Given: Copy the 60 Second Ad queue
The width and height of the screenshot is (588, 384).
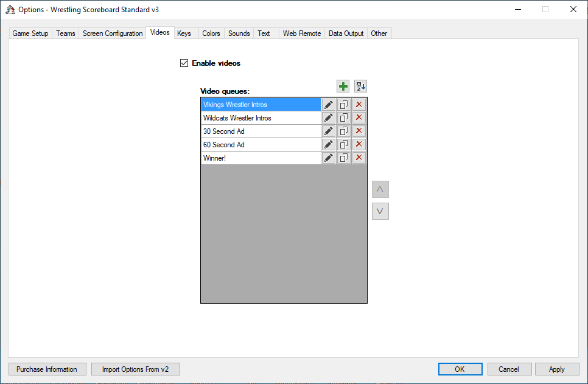Looking at the screenshot, I should click(344, 144).
